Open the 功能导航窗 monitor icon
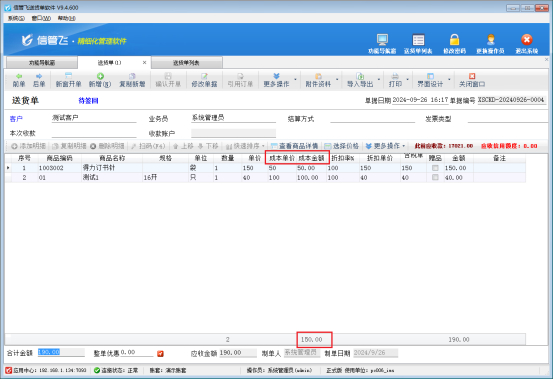Viewport: 554px width, 379px height. 382,40
